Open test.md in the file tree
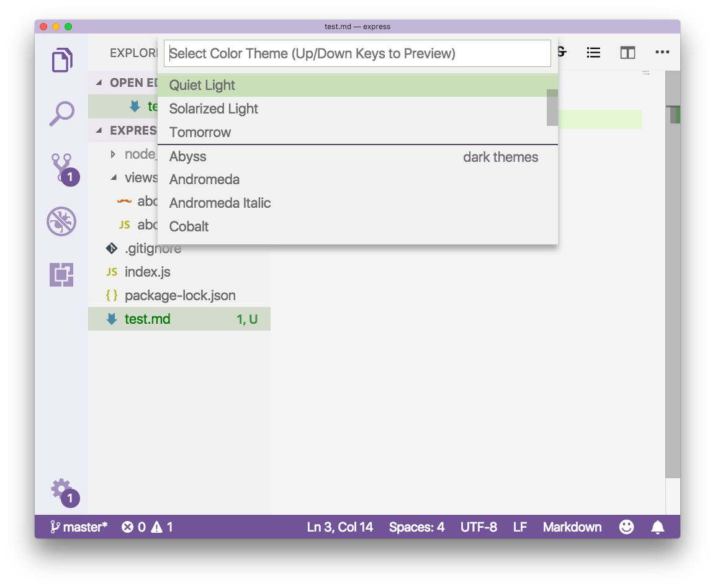This screenshot has width=715, height=588. [x=179, y=319]
